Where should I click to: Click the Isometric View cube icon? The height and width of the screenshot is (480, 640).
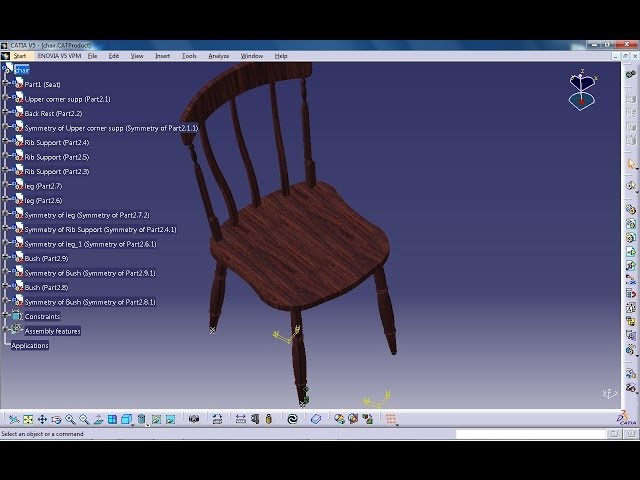pyautogui.click(x=126, y=419)
